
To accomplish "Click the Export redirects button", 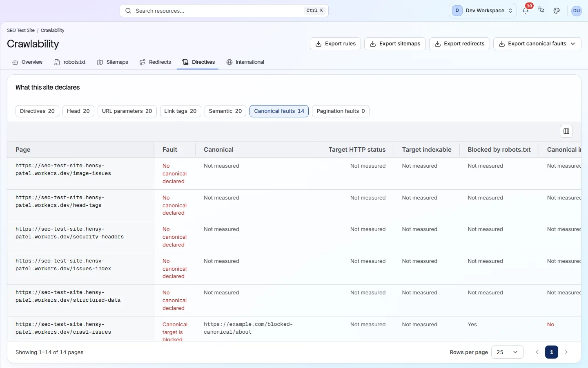I will tap(459, 44).
